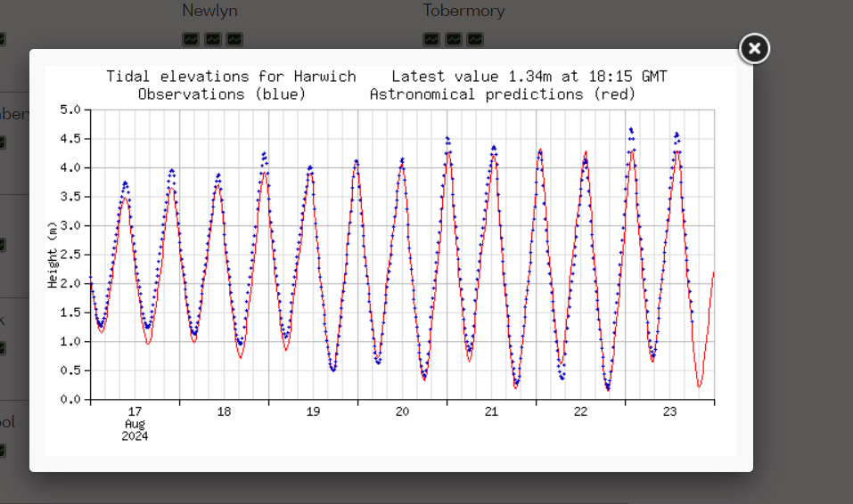The height and width of the screenshot is (504, 853).
Task: Click the '23' date label on the time axis
Action: coord(669,411)
